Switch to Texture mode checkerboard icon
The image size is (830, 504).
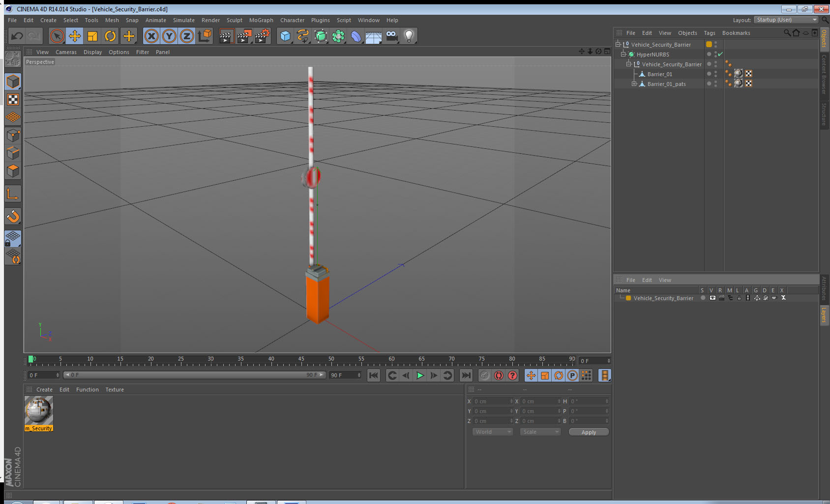point(13,100)
